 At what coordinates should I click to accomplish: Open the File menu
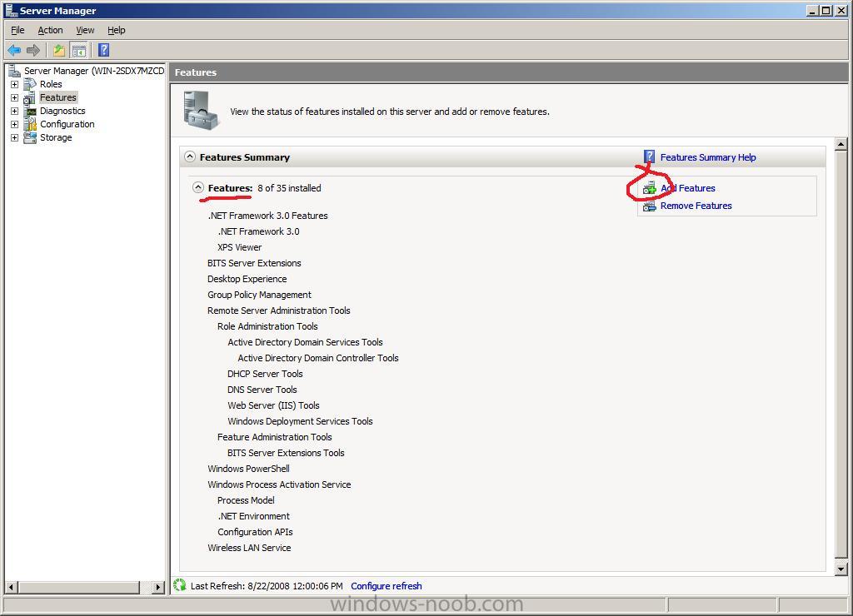point(17,31)
